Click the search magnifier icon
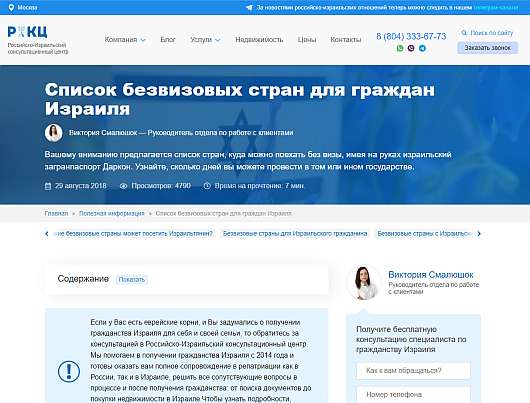This screenshot has width=530, height=403. (x=464, y=33)
